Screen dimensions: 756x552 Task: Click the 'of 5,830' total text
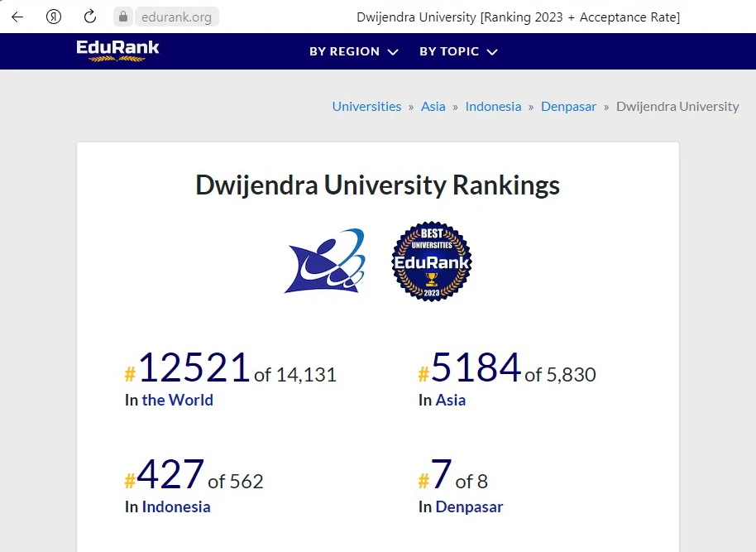(x=560, y=375)
